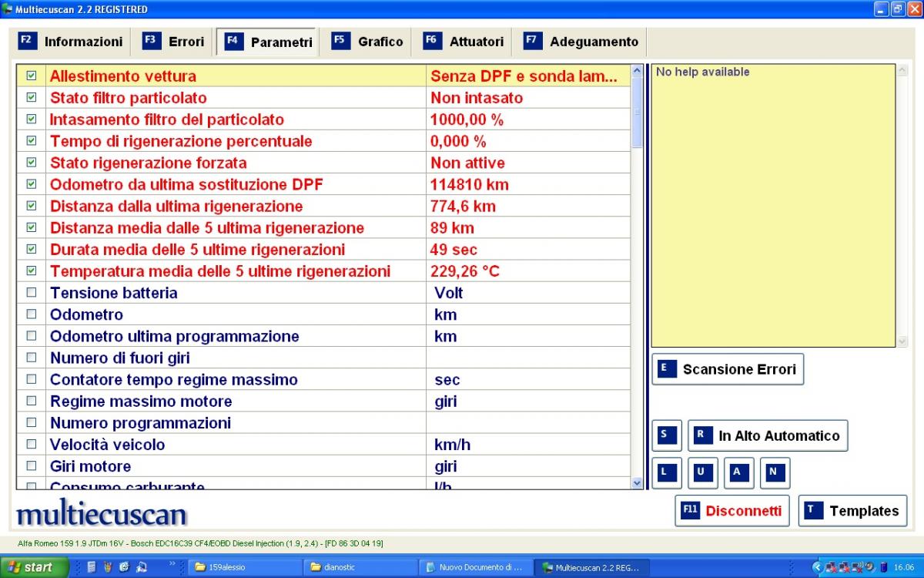Click the In Alto Automatico button
The height and width of the screenshot is (578, 924).
pos(768,435)
